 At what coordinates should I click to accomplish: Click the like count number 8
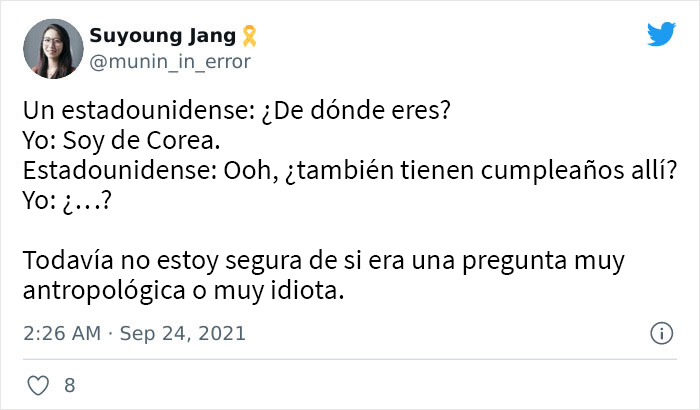[x=68, y=384]
